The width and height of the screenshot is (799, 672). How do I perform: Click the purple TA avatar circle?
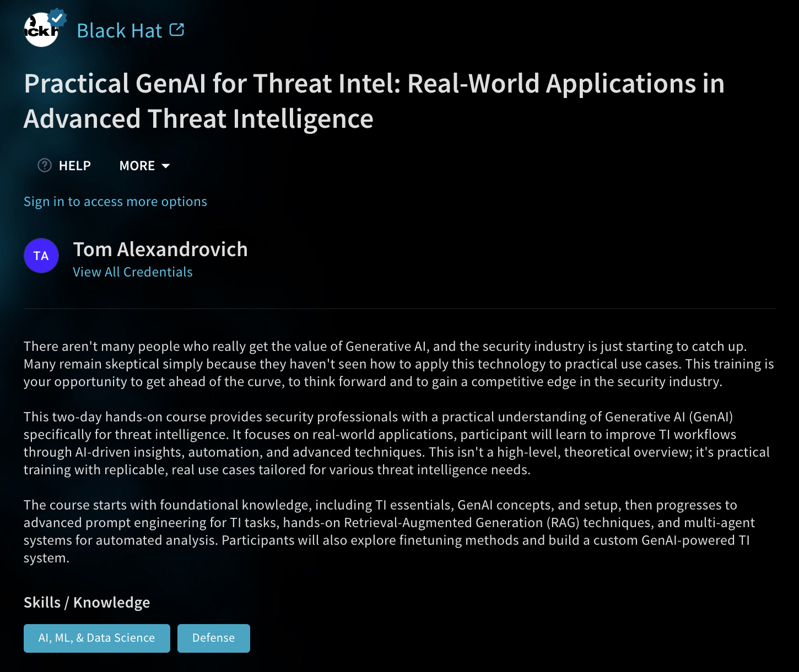(x=41, y=256)
